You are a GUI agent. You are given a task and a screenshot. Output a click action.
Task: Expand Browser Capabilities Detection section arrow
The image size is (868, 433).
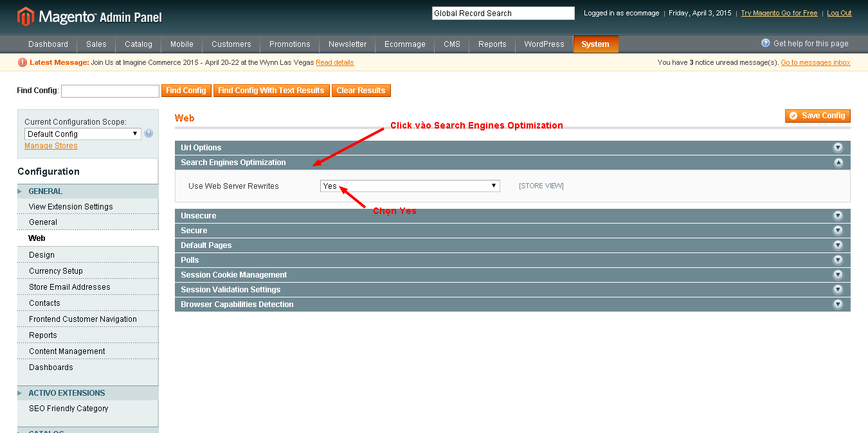838,305
